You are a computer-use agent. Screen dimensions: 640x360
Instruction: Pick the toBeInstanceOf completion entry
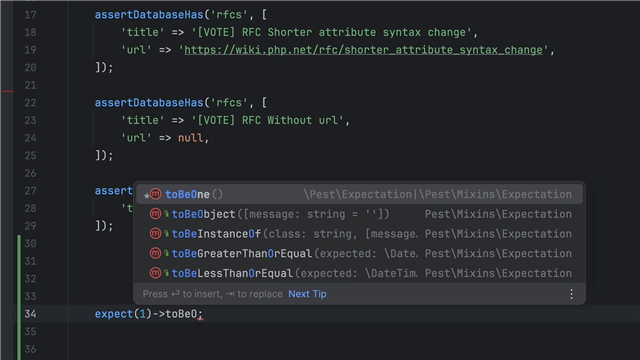[359, 233]
